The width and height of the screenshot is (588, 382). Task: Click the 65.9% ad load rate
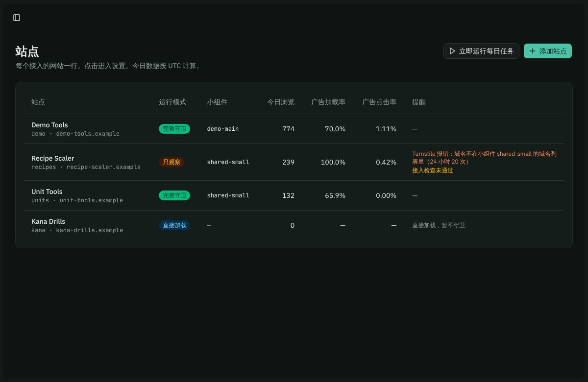pyautogui.click(x=335, y=195)
